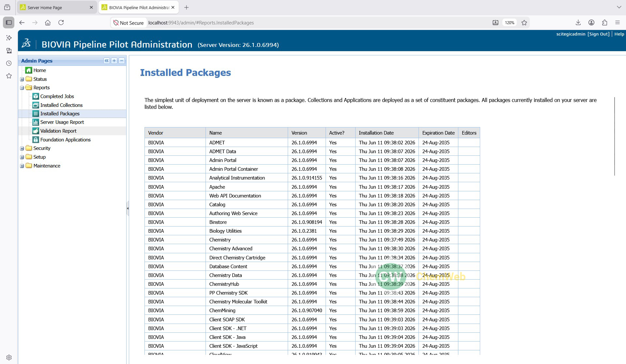Bookmark this page with the star icon
The width and height of the screenshot is (626, 364).
pos(524,22)
